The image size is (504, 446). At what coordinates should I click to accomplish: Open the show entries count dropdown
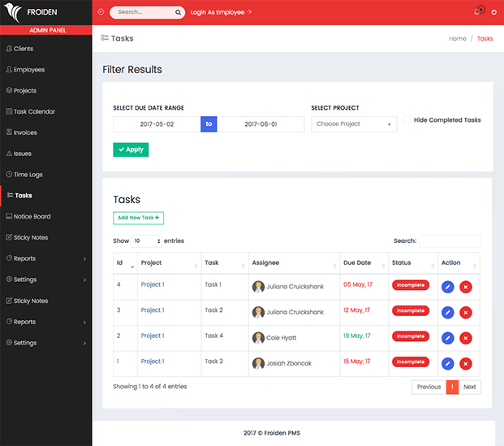(x=146, y=241)
